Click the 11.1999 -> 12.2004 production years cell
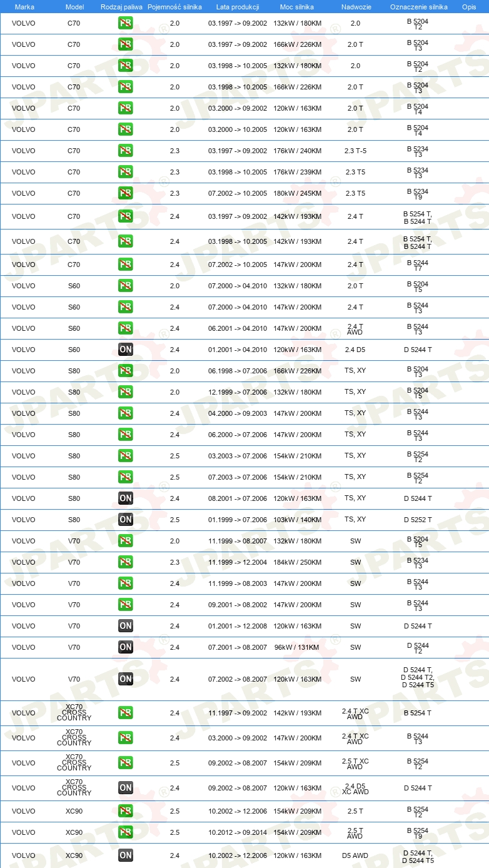This screenshot has width=489, height=868. (238, 562)
